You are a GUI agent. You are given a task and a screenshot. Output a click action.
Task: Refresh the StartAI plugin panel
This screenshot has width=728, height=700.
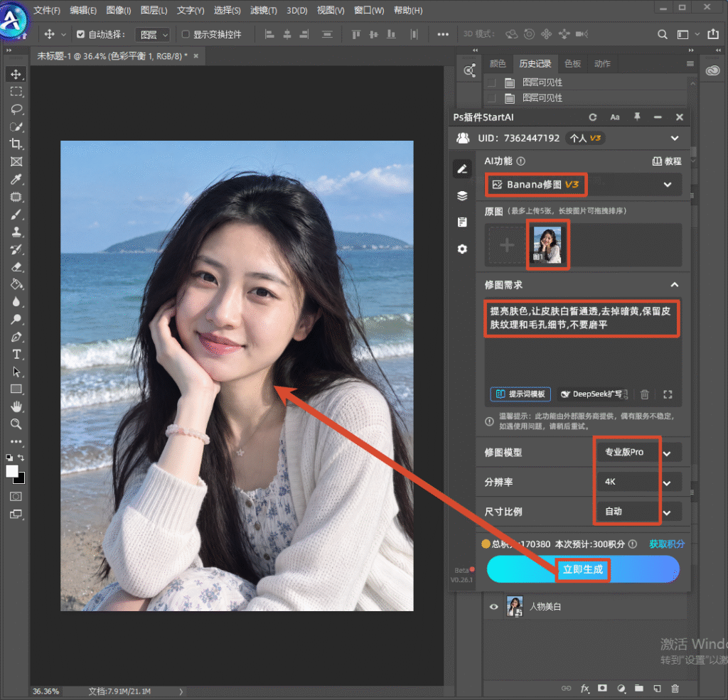[593, 117]
